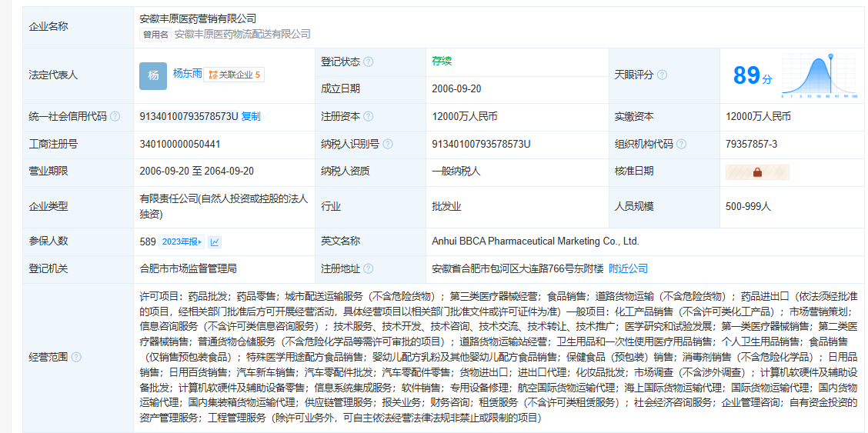Click the address 安徽省合肥市包河区大连路766号东附楼

coord(517,268)
